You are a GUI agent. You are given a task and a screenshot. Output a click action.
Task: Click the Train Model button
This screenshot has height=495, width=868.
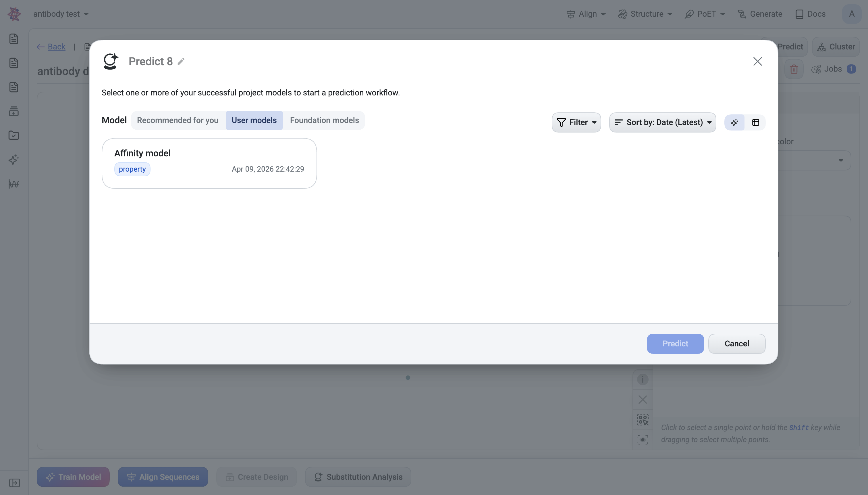point(73,477)
